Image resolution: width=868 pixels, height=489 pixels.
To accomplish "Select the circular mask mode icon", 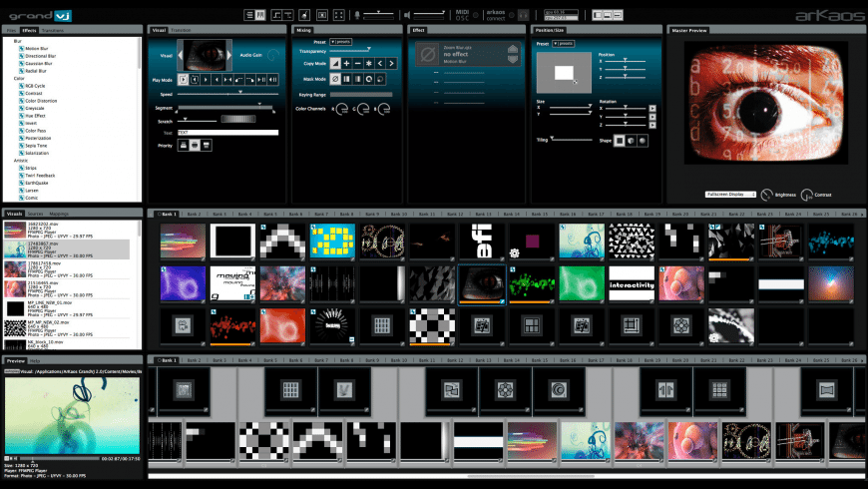I will tap(369, 79).
